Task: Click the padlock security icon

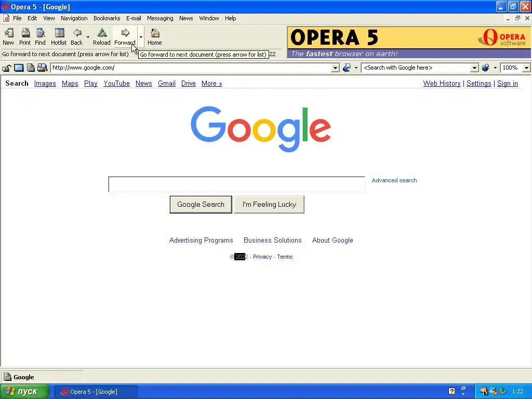Action: [x=7, y=68]
